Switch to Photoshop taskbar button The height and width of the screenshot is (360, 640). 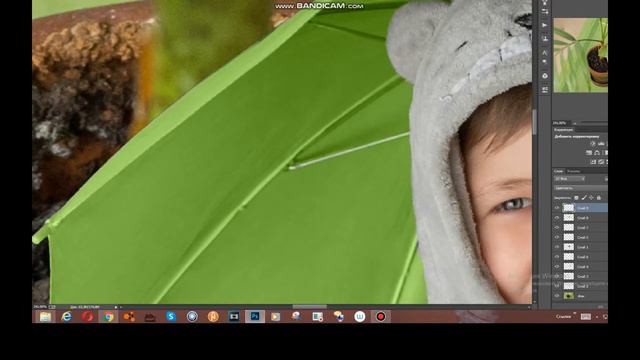click(255, 316)
